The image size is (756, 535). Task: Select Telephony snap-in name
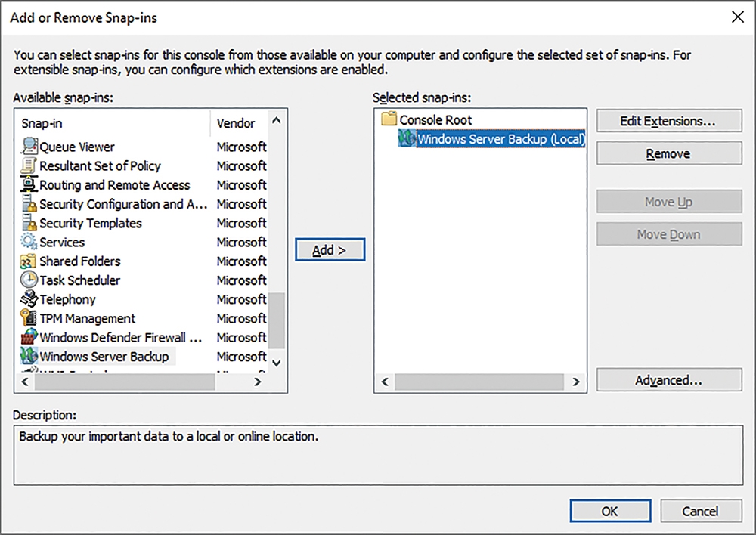click(67, 300)
